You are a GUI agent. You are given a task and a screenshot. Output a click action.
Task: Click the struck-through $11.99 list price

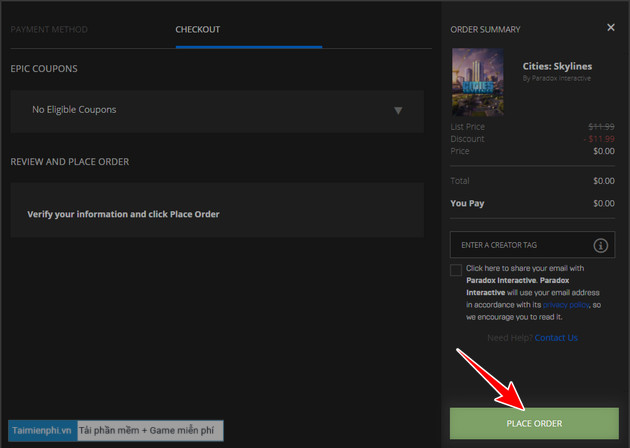pos(601,127)
